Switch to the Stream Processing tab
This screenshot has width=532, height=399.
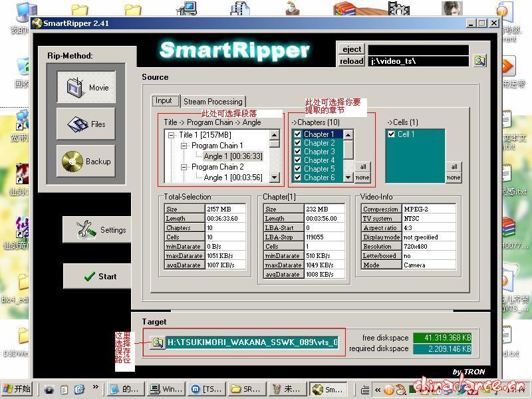213,102
